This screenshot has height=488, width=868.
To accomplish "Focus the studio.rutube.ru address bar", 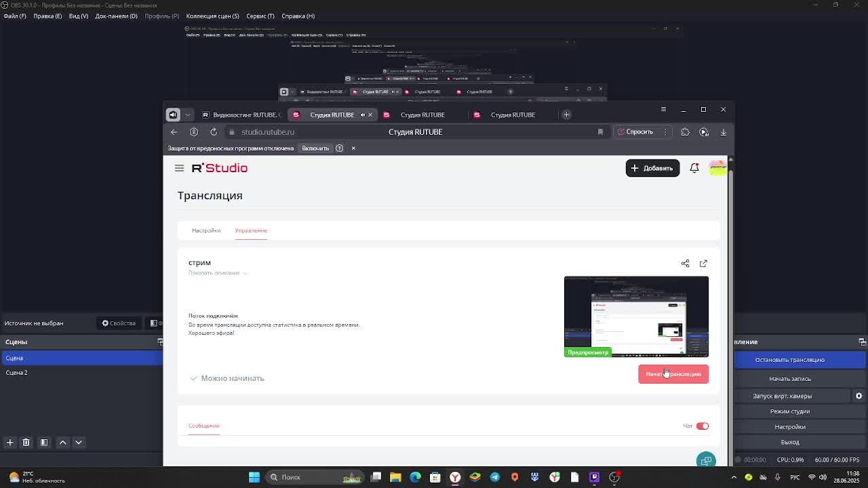I will (x=415, y=132).
